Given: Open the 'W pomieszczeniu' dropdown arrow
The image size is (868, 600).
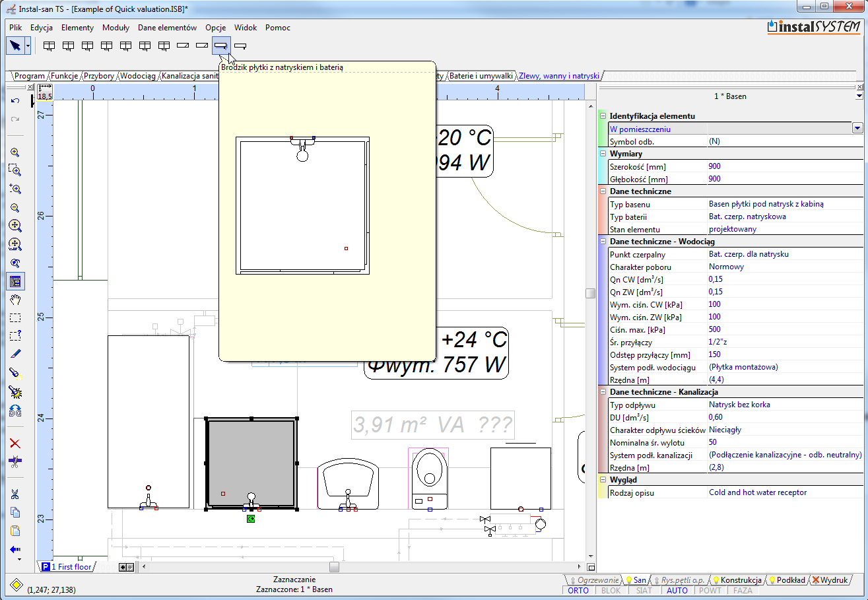Looking at the screenshot, I should coord(857,129).
